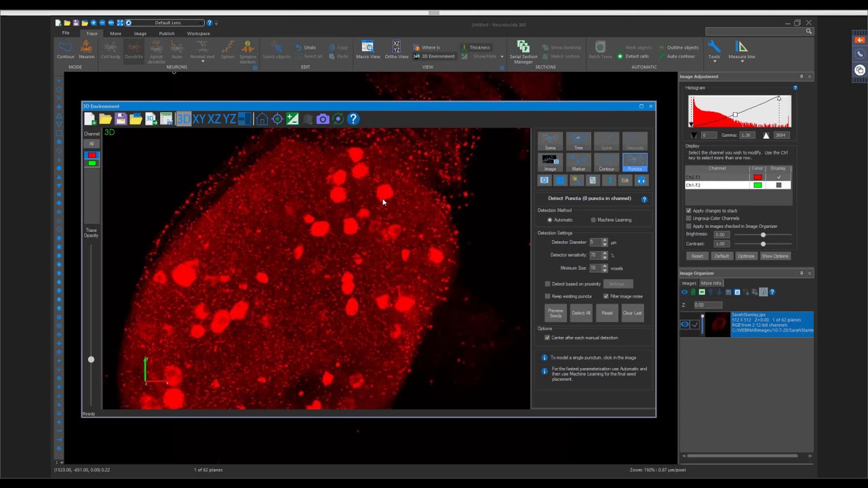The height and width of the screenshot is (488, 868).
Task: Switch to the Image ribbon tab
Action: 140,33
